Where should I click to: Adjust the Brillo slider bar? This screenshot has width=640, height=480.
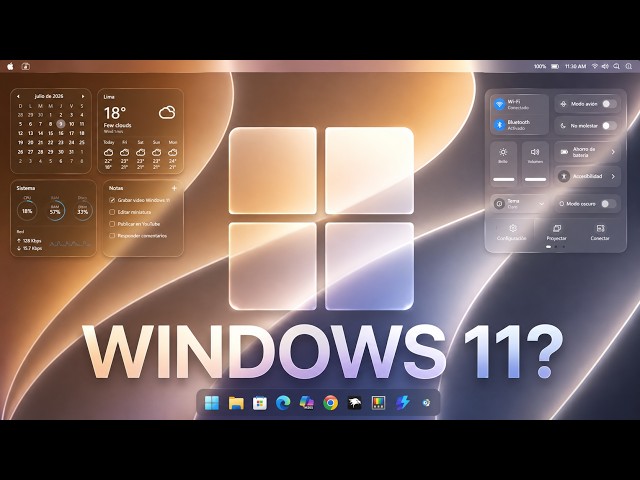(x=504, y=179)
